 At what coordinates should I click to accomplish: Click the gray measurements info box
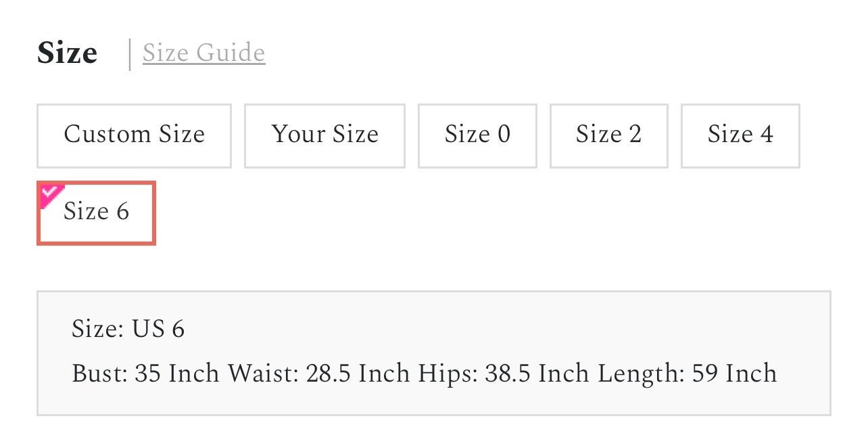(433, 353)
